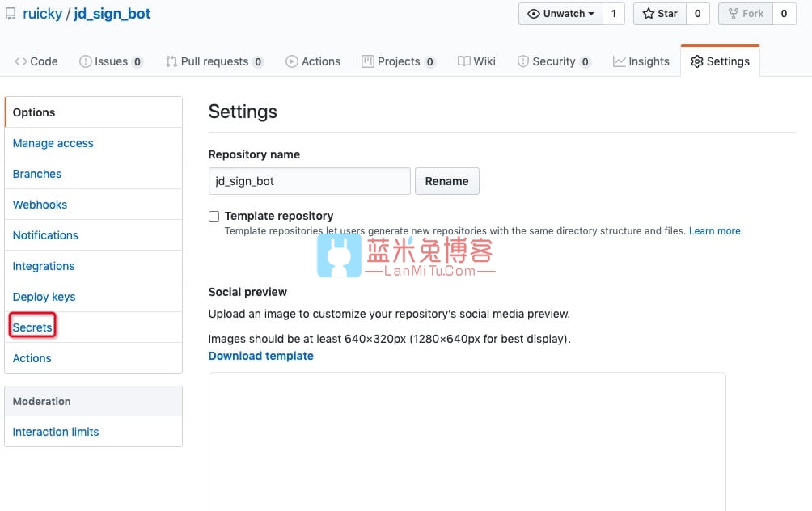
Task: Click the eye icon on Unwatch button
Action: coord(534,14)
